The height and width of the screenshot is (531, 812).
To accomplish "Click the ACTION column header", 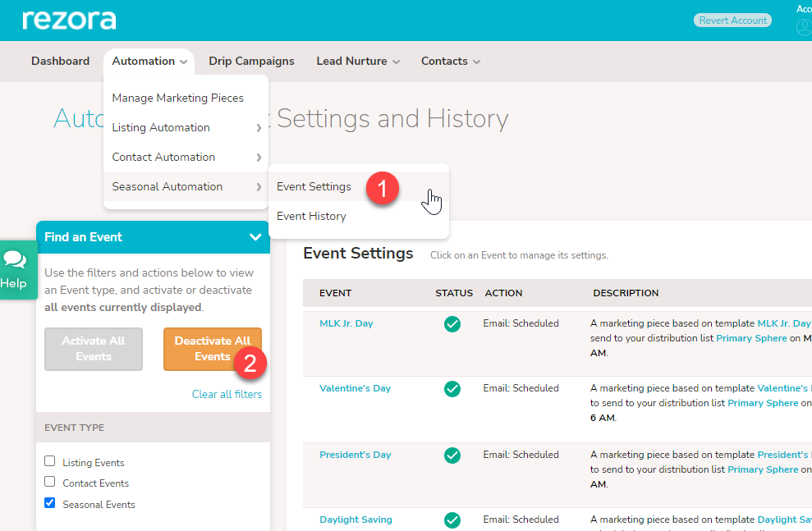I will [503, 293].
